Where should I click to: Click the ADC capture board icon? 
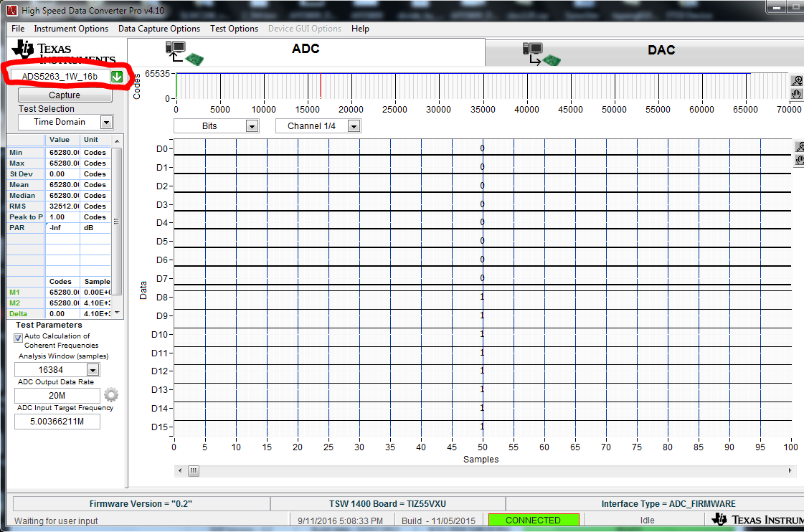tap(184, 53)
